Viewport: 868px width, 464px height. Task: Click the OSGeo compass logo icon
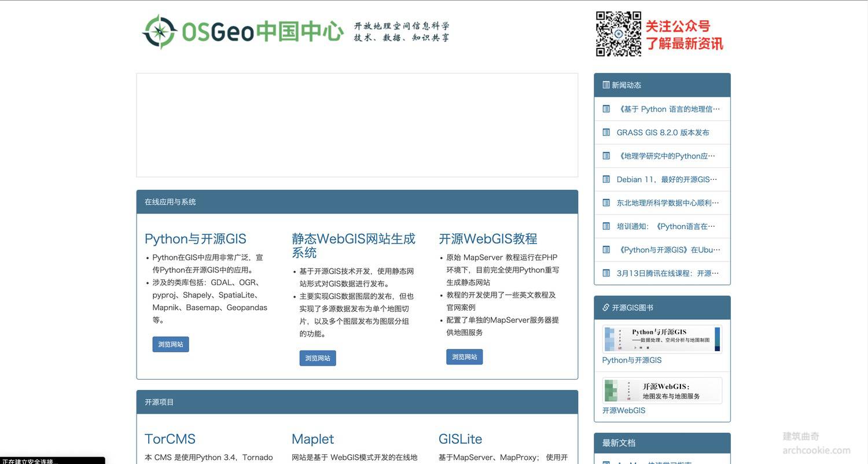point(159,32)
